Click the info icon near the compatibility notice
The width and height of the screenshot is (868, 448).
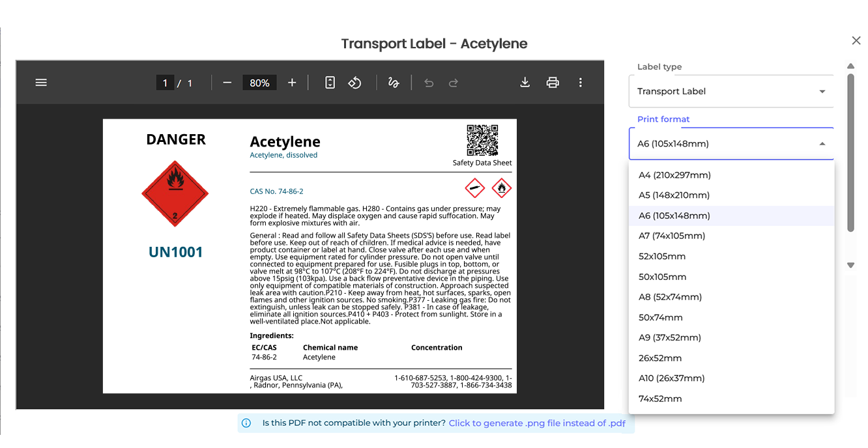(246, 423)
